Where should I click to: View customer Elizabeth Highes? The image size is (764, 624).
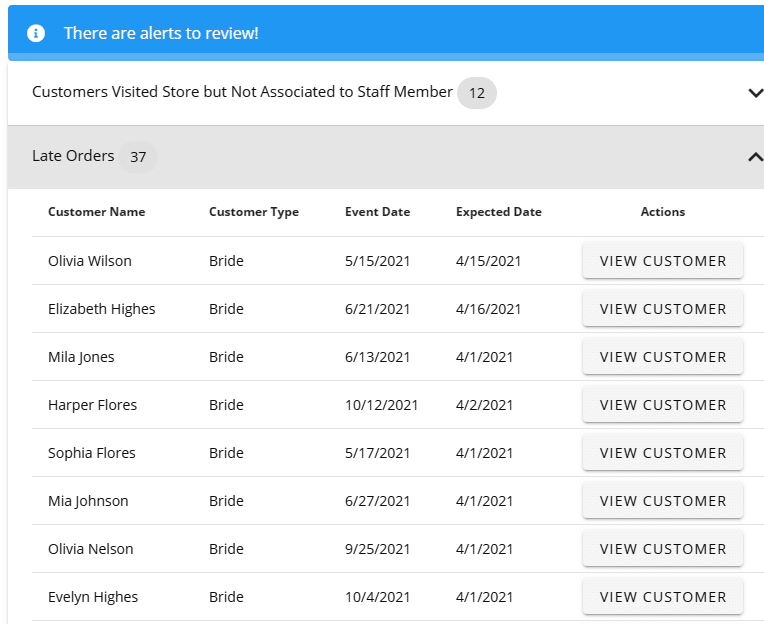(x=662, y=309)
